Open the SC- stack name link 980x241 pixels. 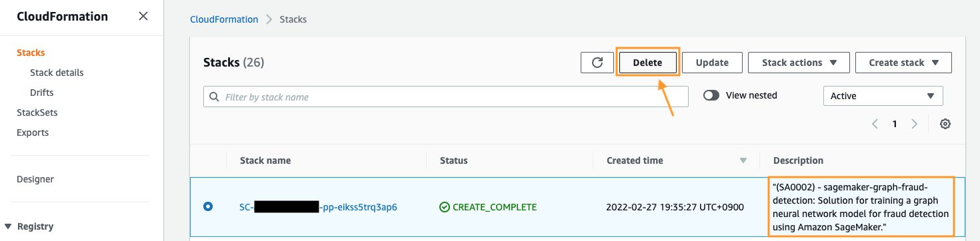pos(318,207)
